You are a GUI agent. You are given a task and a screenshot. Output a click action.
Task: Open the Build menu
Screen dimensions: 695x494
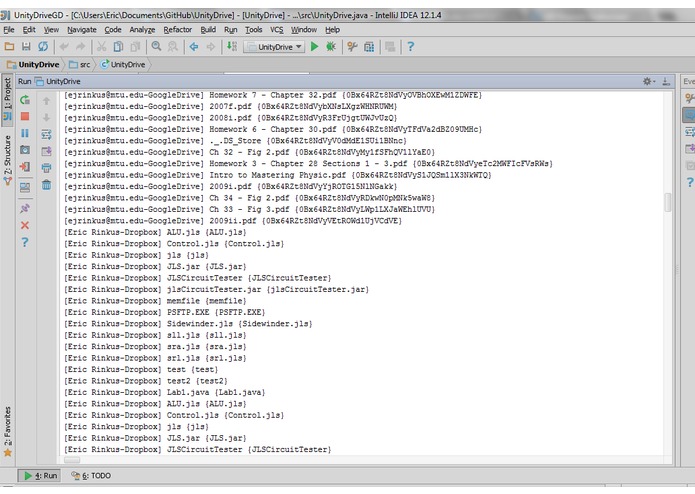pyautogui.click(x=208, y=30)
